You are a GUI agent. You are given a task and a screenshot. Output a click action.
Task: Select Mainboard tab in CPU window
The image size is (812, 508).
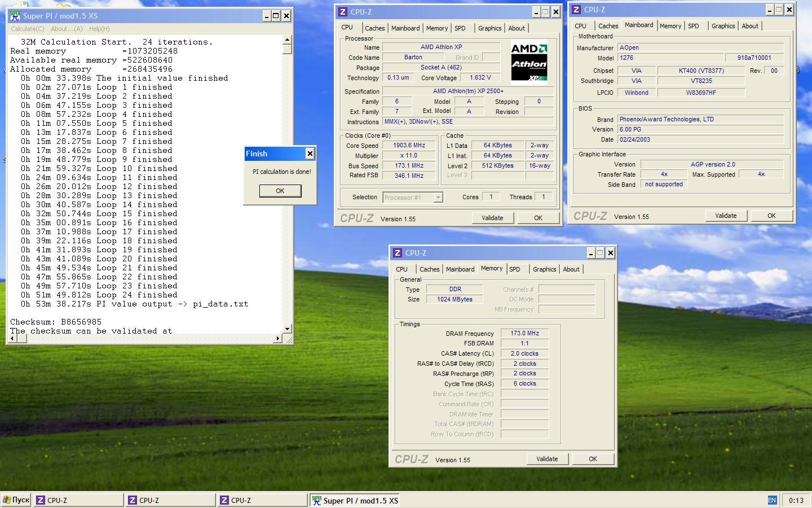click(405, 28)
